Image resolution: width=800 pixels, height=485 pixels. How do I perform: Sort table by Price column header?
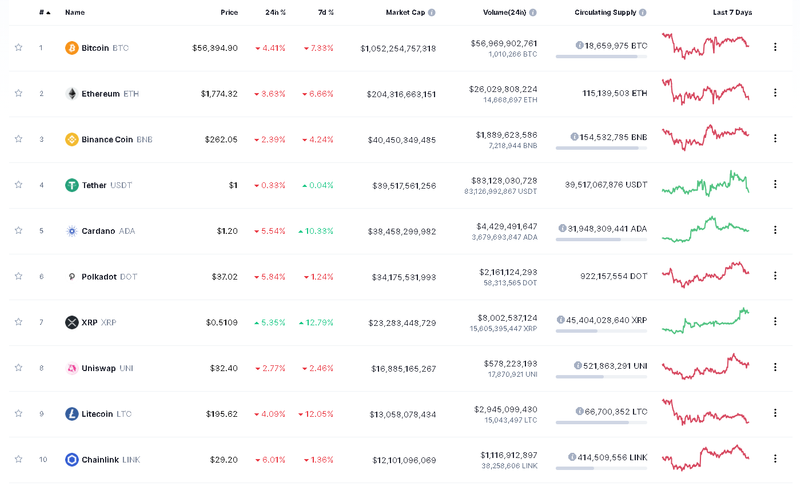[229, 12]
